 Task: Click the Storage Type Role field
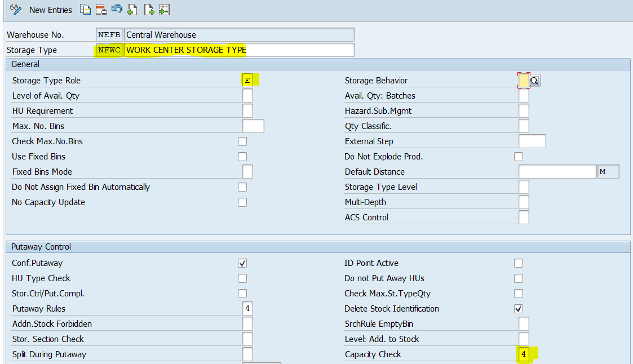coord(247,81)
